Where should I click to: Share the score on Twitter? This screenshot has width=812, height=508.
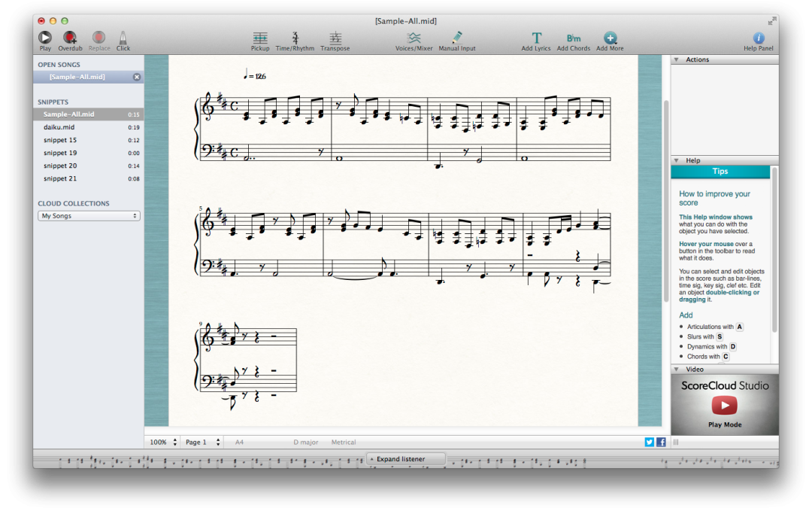pos(650,443)
